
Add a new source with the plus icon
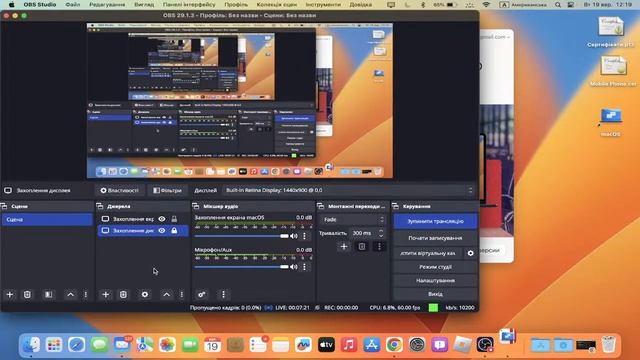(105, 294)
